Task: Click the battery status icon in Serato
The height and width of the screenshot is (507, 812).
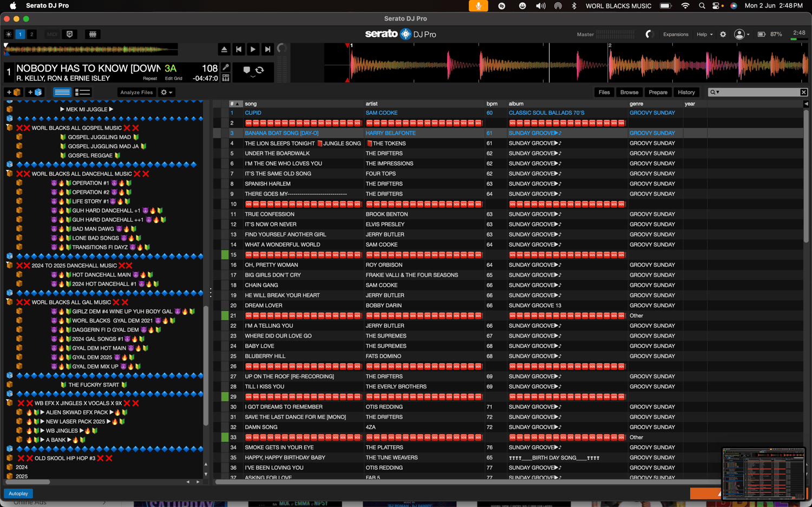Action: 762,34
